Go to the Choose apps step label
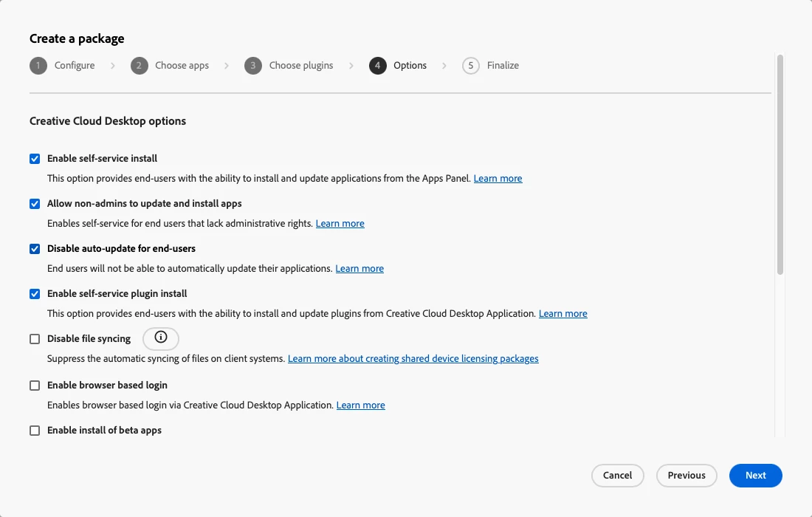This screenshot has width=812, height=517. (182, 65)
